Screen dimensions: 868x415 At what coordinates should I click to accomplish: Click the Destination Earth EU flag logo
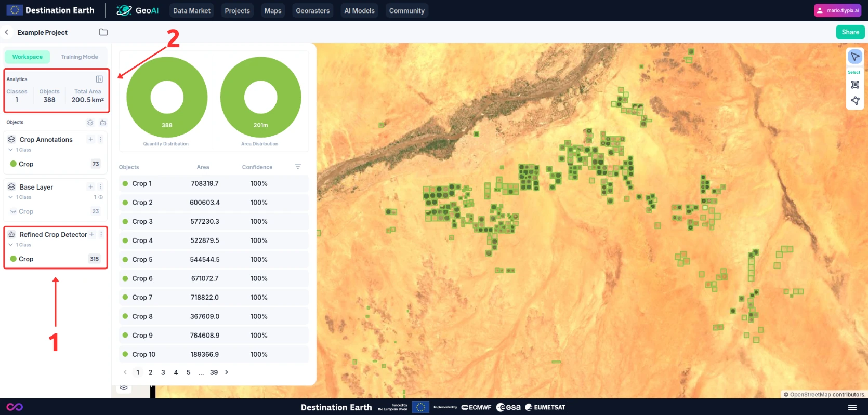click(x=15, y=10)
